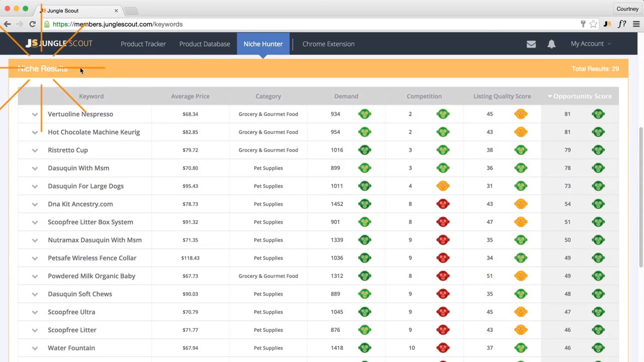Image resolution: width=644 pixels, height=362 pixels.
Task: Expand the Hot Chocolate Machine Keurig row
Action: (x=35, y=133)
